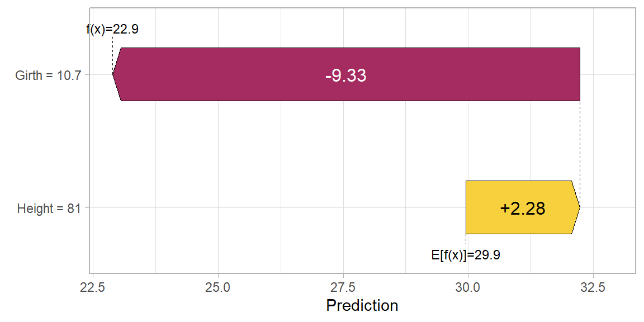Click the 22.5 x-axis tick label

[x=93, y=287]
